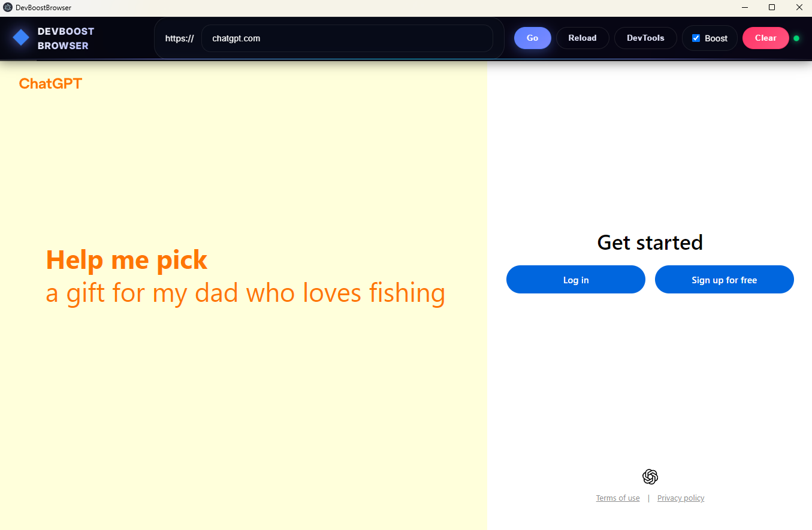Click the blue diamond DevBoost logo
Screen dimensions: 812x530
(21, 38)
